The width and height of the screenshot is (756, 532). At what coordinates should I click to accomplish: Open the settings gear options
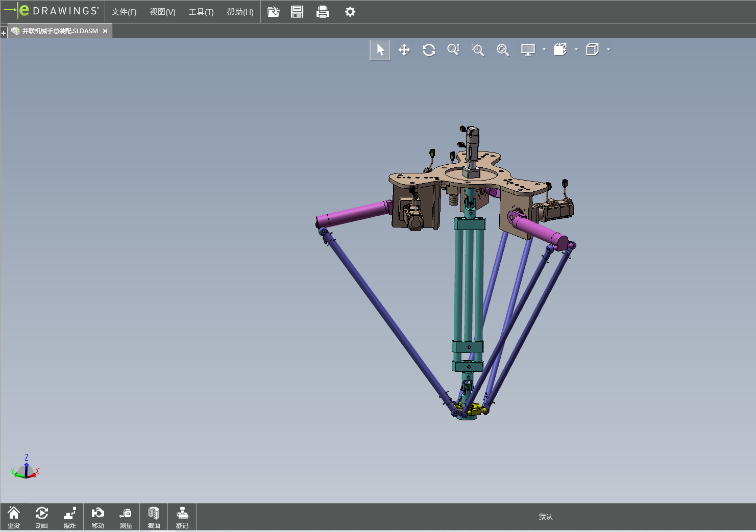coord(350,12)
